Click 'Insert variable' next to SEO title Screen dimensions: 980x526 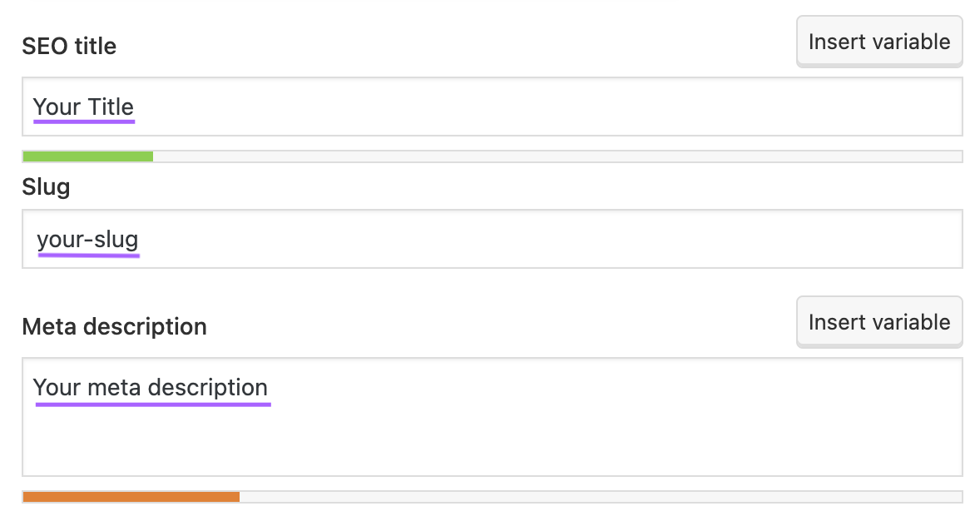pyautogui.click(x=879, y=41)
